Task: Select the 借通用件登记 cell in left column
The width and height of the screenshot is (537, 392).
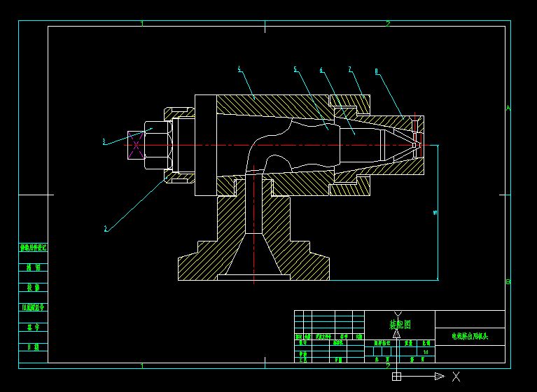Action: pyautogui.click(x=33, y=248)
